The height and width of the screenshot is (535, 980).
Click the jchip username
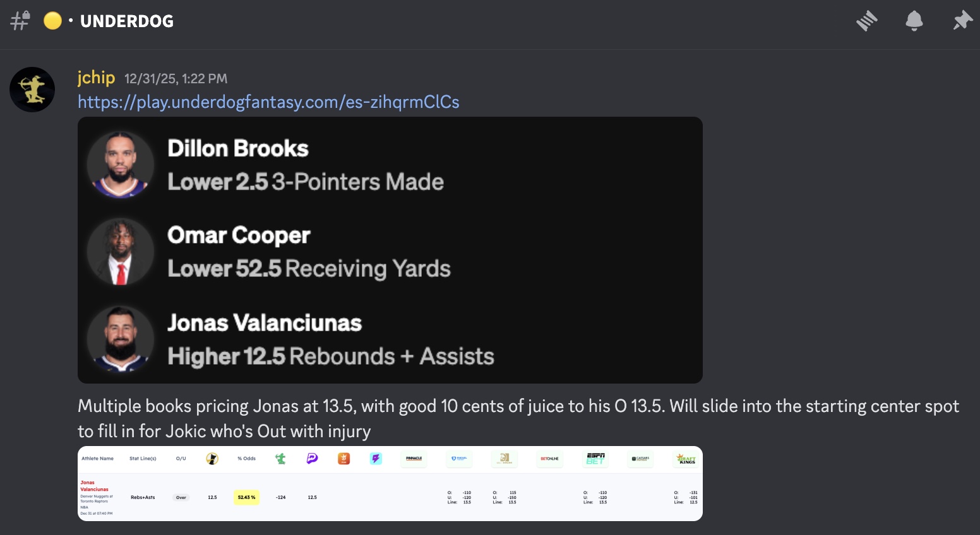[x=96, y=78]
